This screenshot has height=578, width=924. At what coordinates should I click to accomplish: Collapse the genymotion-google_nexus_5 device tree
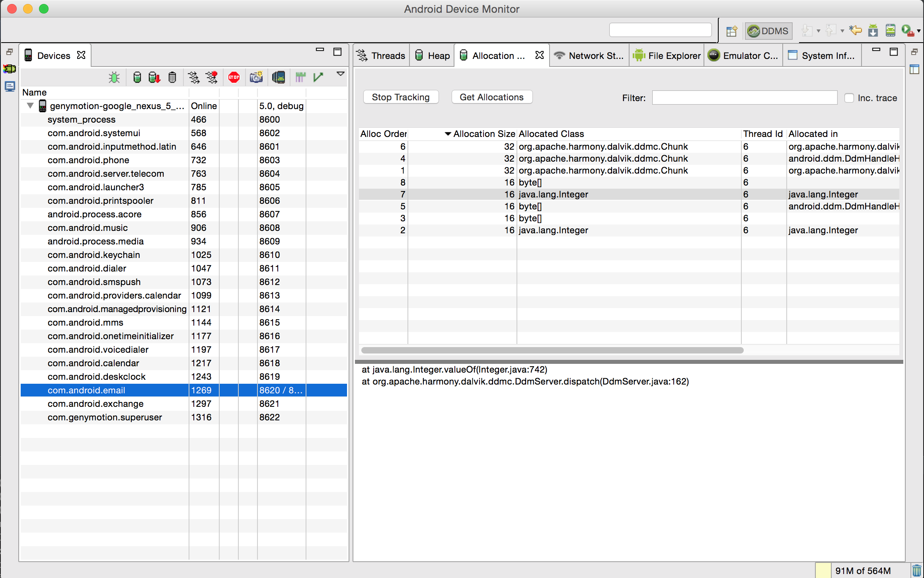[x=30, y=106]
